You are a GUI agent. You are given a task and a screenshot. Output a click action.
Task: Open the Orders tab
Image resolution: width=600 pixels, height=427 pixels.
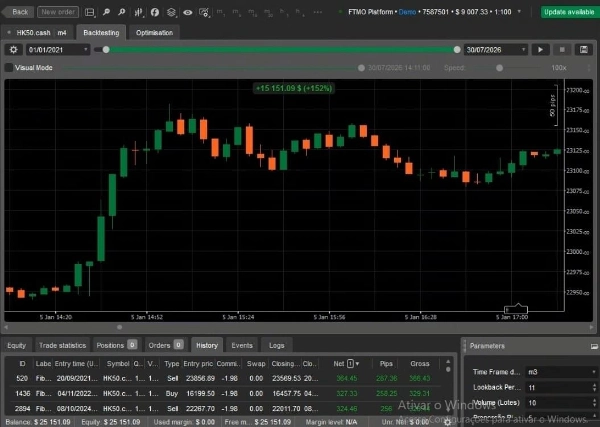[x=165, y=346]
